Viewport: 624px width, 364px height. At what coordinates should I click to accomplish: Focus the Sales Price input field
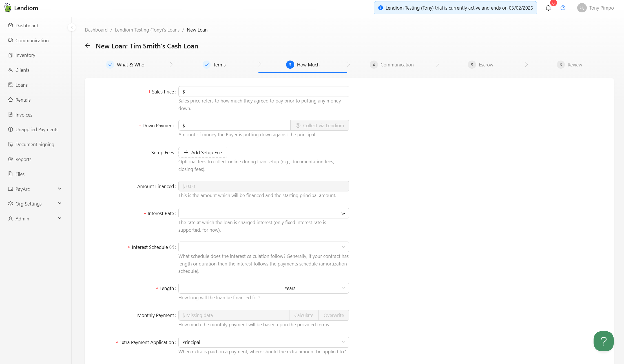point(264,91)
